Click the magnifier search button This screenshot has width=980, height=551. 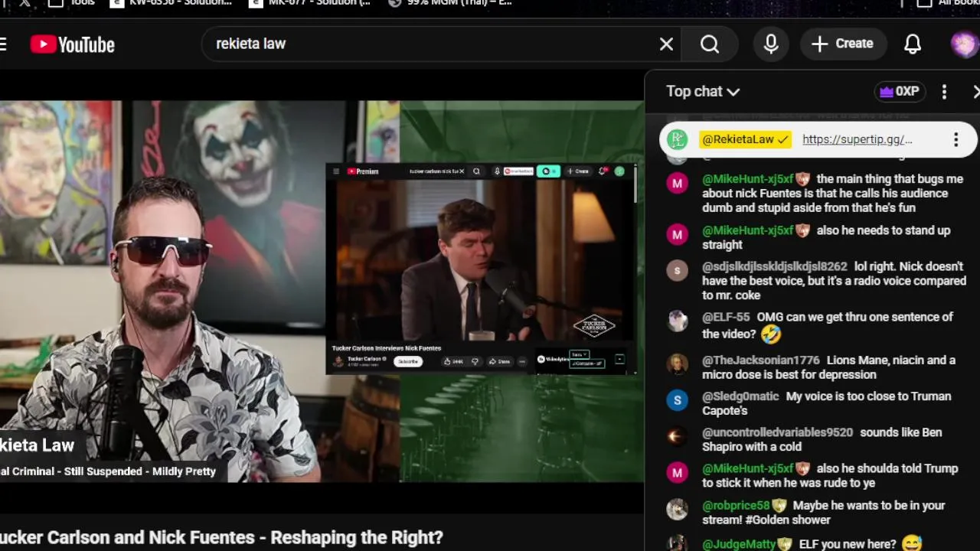click(710, 44)
